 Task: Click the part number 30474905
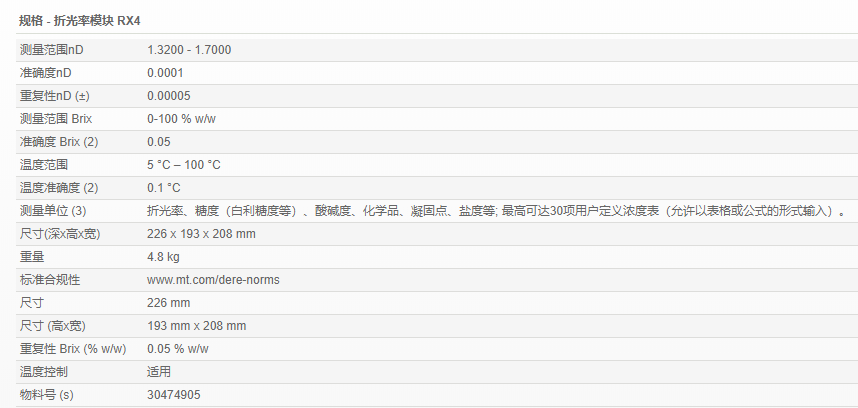point(174,395)
